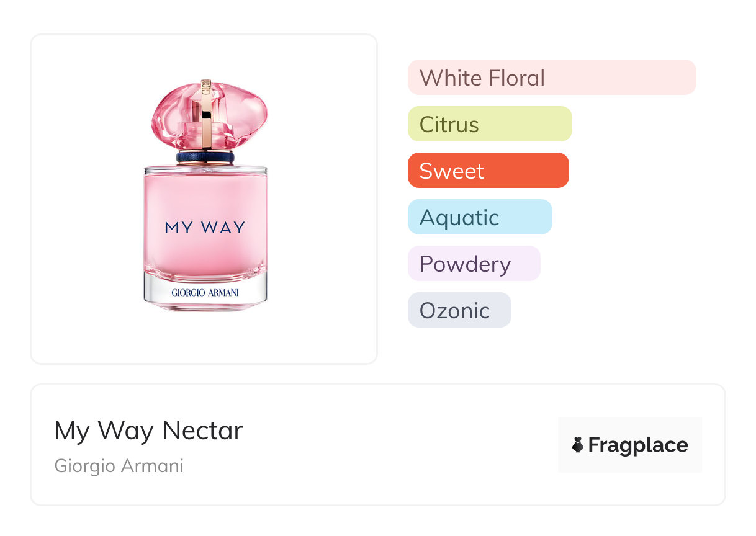Click the Fragplace logo icon
756x536 pixels.
(x=578, y=445)
